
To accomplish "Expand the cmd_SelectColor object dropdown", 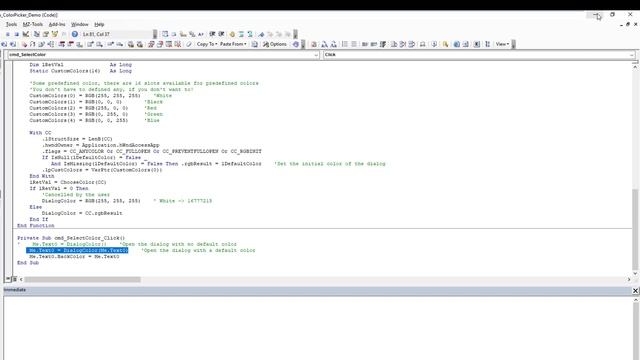I will click(316, 55).
